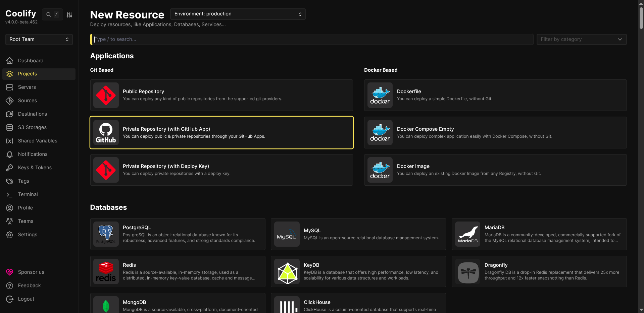Select the GitHub logo for Private Repository
This screenshot has width=644, height=313.
point(106,133)
